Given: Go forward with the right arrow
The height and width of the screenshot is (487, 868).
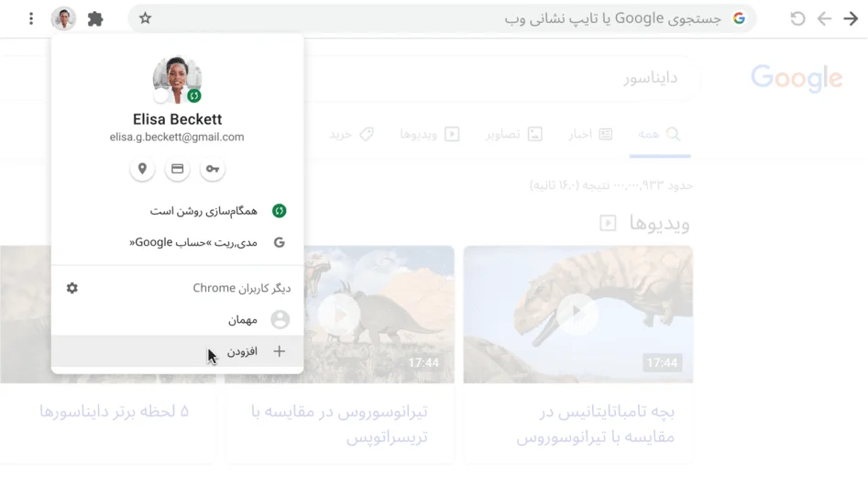Looking at the screenshot, I should tap(851, 18).
